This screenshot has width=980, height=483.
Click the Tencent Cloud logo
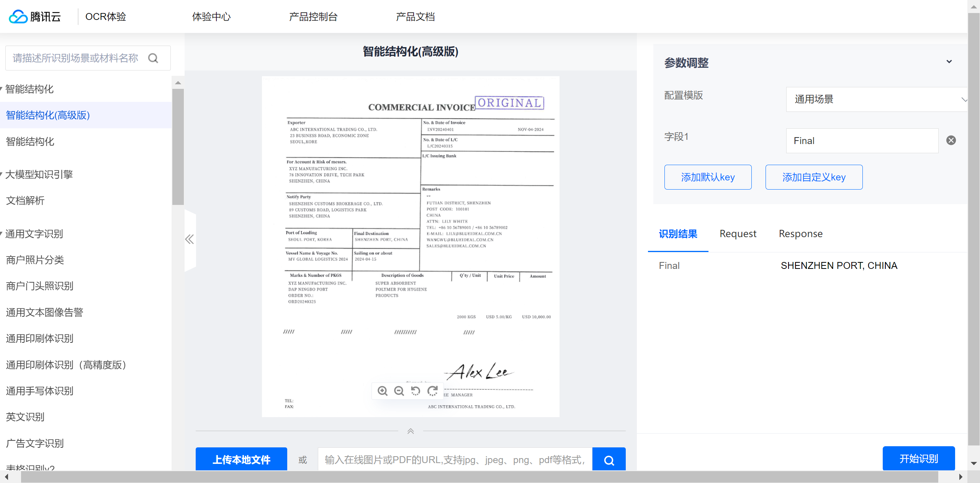click(x=34, y=16)
